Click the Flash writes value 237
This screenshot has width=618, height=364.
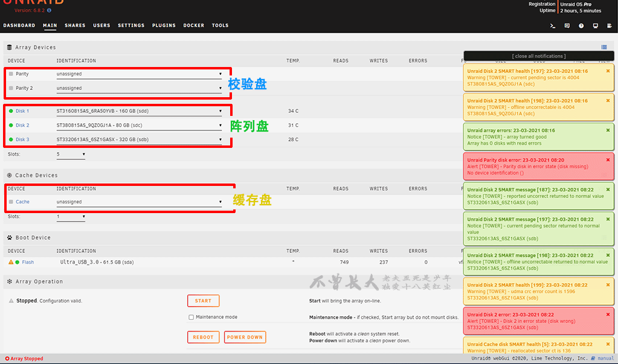(x=384, y=262)
